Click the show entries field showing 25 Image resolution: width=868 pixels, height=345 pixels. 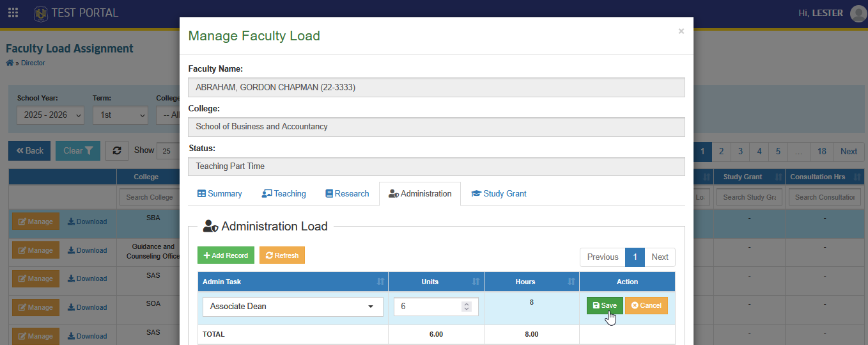[x=167, y=151]
